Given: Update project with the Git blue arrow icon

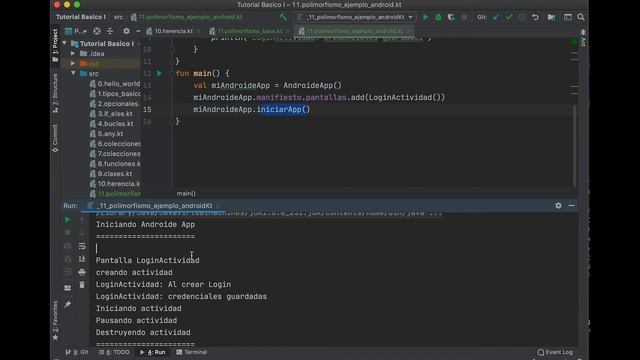Looking at the screenshot, I should coord(496,17).
